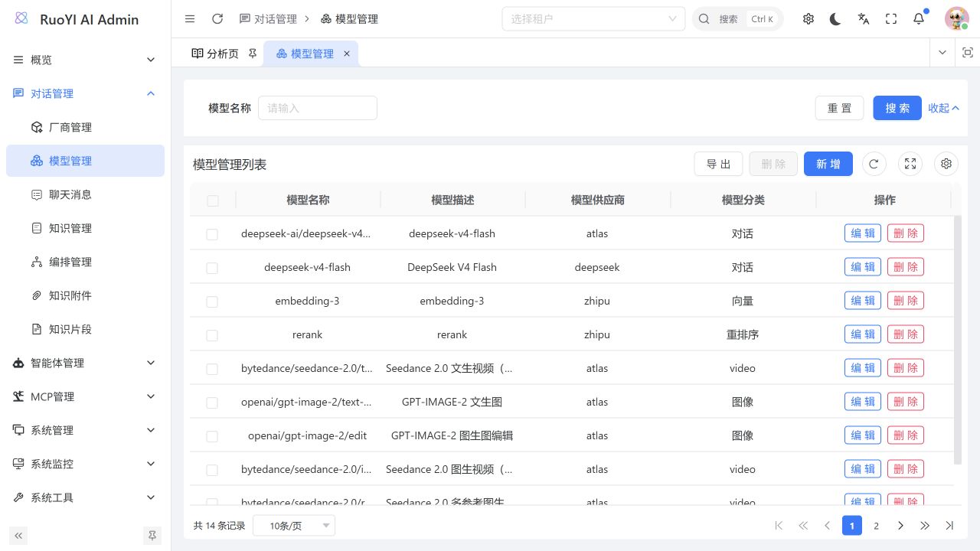The height and width of the screenshot is (551, 980).
Task: Open the tab list dropdown chevron
Action: coord(942,53)
